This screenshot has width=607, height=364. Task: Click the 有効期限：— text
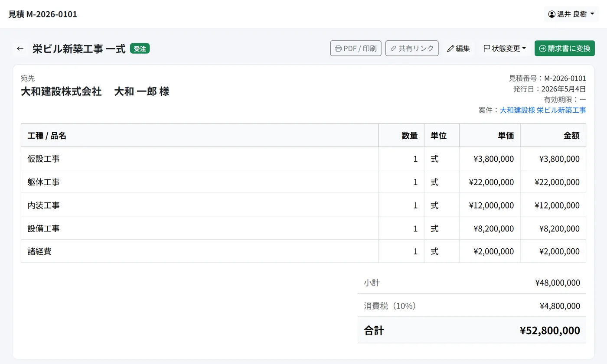(x=565, y=100)
